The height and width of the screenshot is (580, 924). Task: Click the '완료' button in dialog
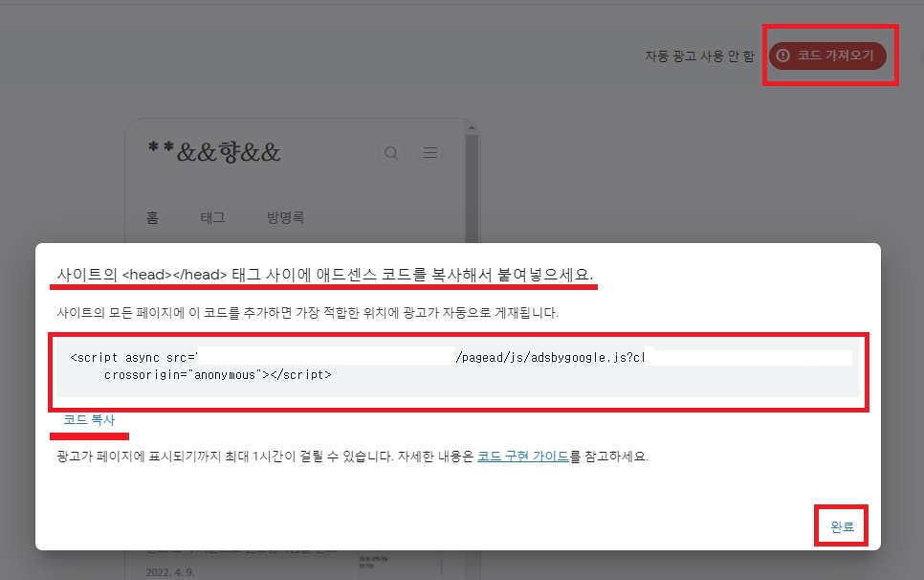(x=842, y=527)
